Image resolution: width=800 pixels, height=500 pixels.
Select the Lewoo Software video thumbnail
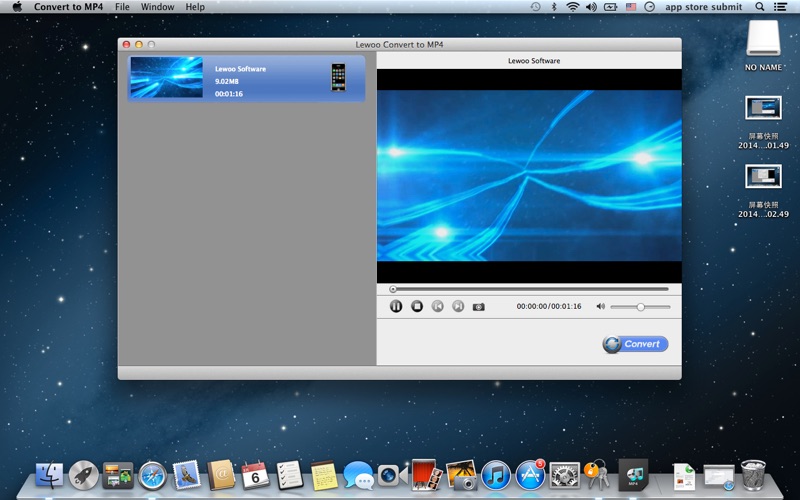point(166,77)
